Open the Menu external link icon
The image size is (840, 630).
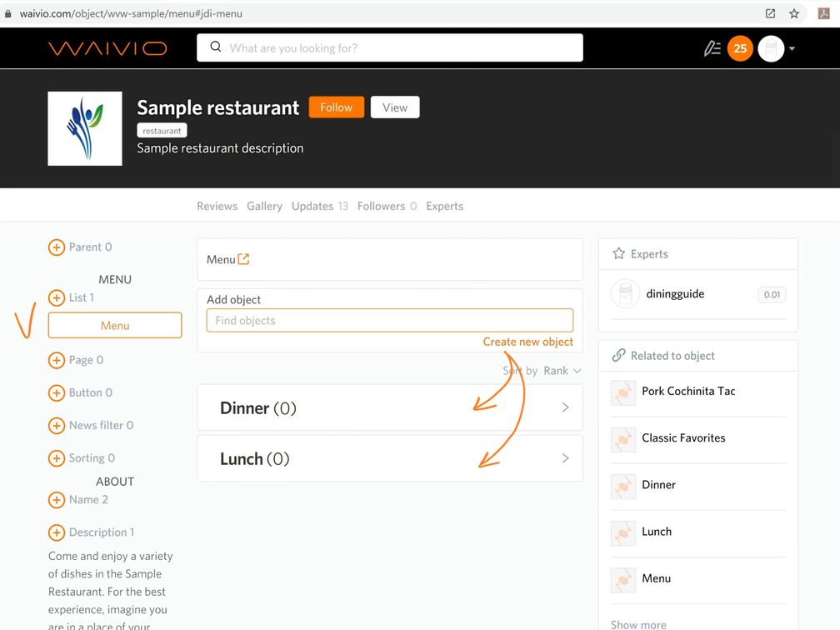(243, 259)
